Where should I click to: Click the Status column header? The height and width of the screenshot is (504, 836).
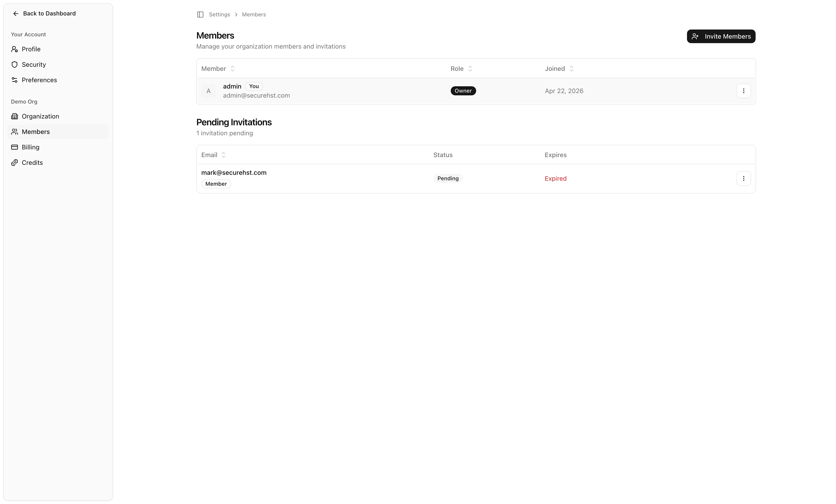pyautogui.click(x=443, y=155)
